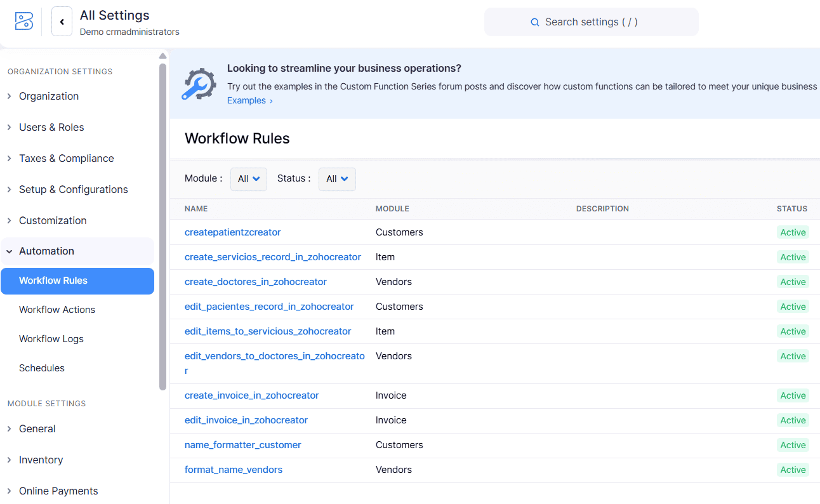
Task: Open the createpatientzcreator workflow rule
Action: point(232,232)
